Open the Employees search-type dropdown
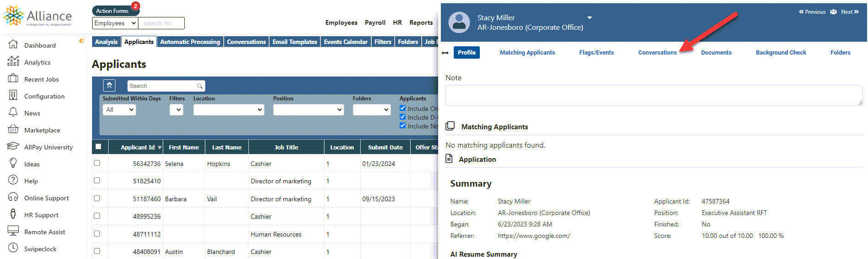The width and height of the screenshot is (868, 259). click(x=115, y=23)
